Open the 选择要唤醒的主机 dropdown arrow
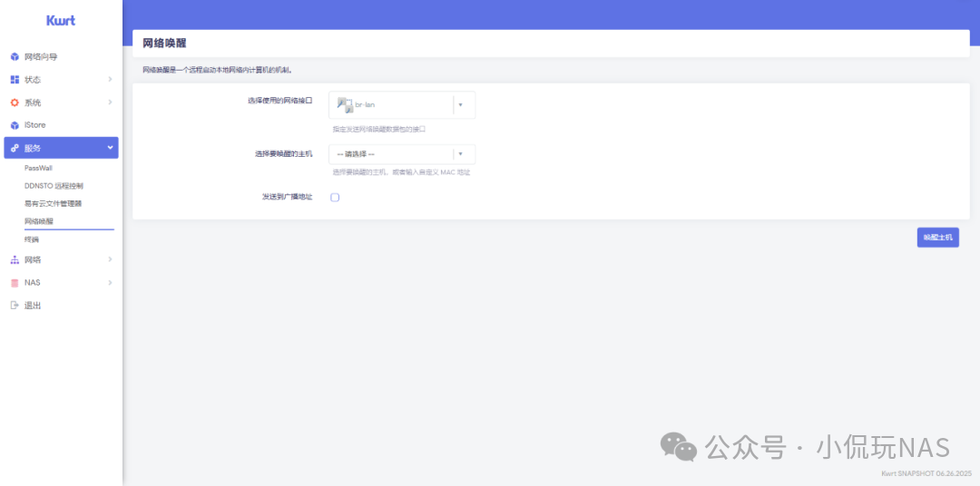This screenshot has width=980, height=486. click(x=461, y=153)
